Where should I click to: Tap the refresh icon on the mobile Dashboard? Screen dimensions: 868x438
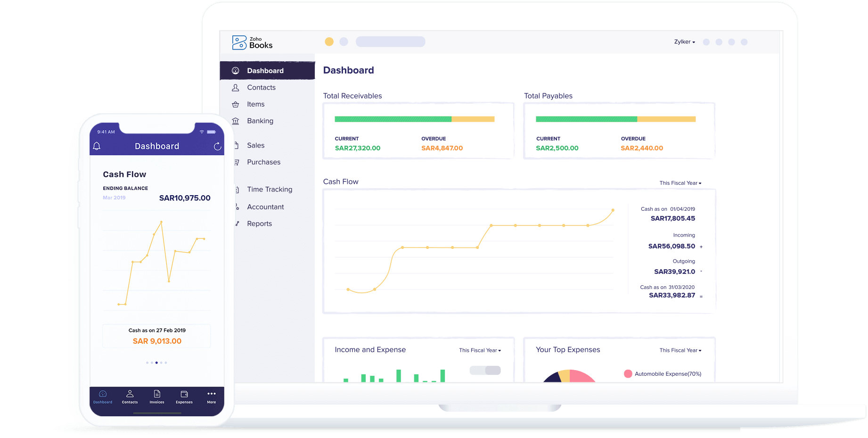(x=217, y=146)
